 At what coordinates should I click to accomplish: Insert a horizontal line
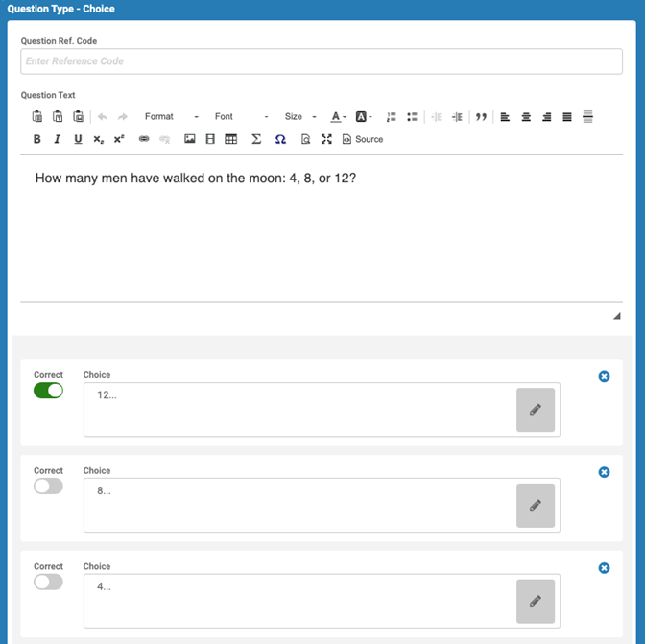[587, 117]
